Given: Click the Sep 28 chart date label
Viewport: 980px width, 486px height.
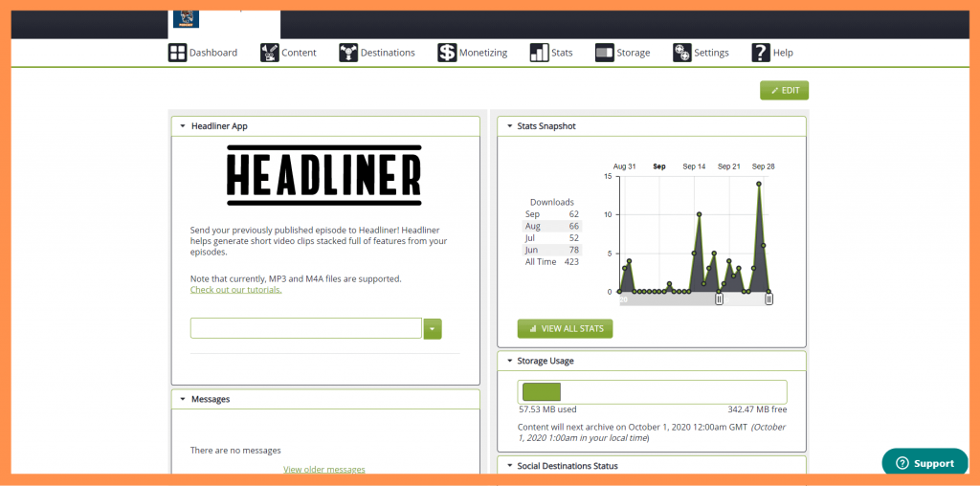Looking at the screenshot, I should [x=763, y=166].
